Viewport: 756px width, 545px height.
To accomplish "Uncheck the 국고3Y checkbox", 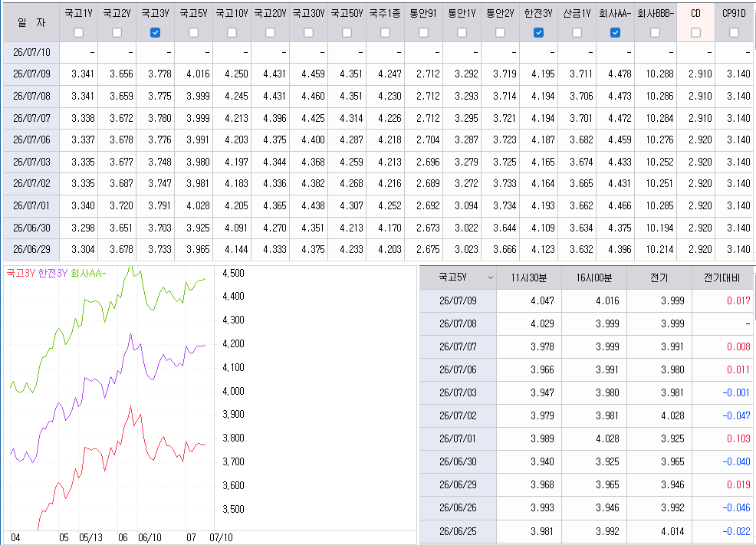I will [155, 32].
